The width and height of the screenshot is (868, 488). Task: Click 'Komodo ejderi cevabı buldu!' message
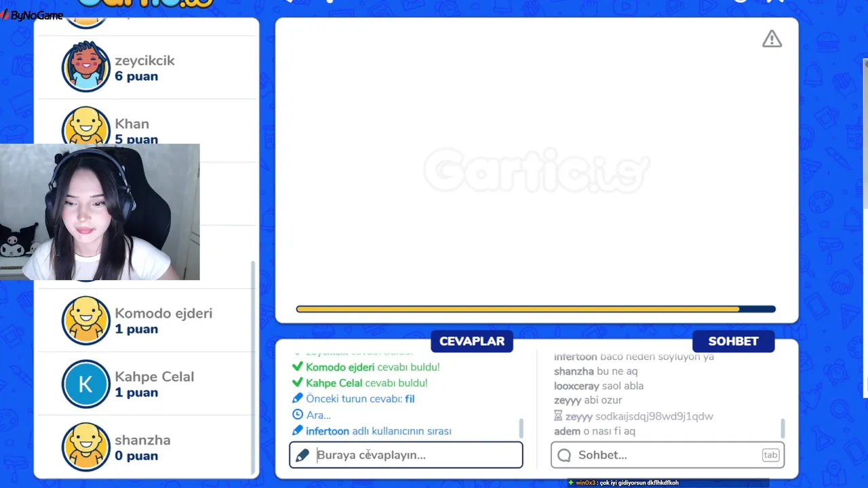pos(372,367)
